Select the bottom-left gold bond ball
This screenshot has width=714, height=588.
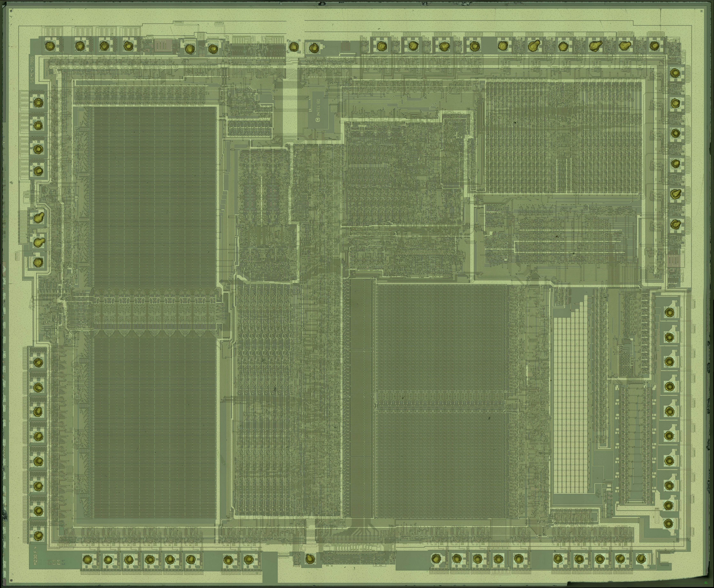click(x=38, y=536)
